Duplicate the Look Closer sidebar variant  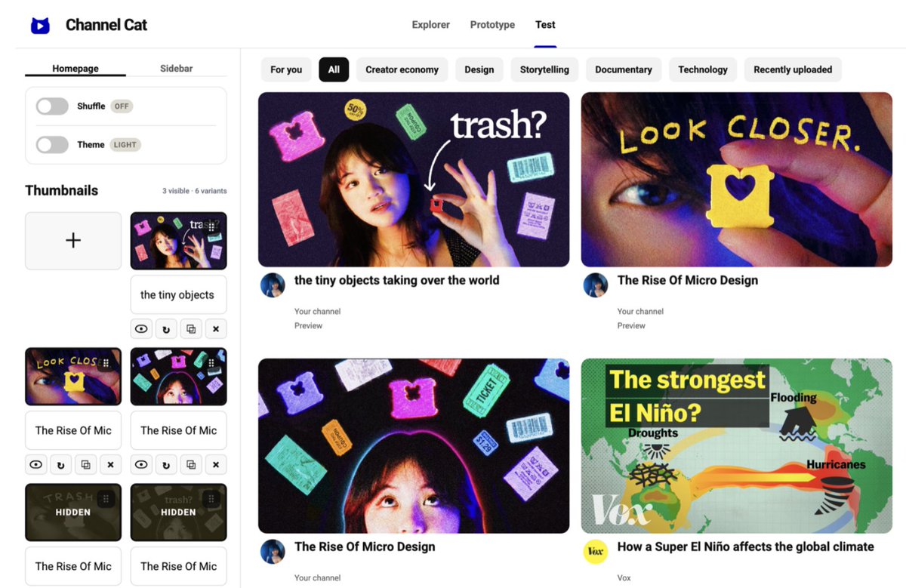pos(85,465)
